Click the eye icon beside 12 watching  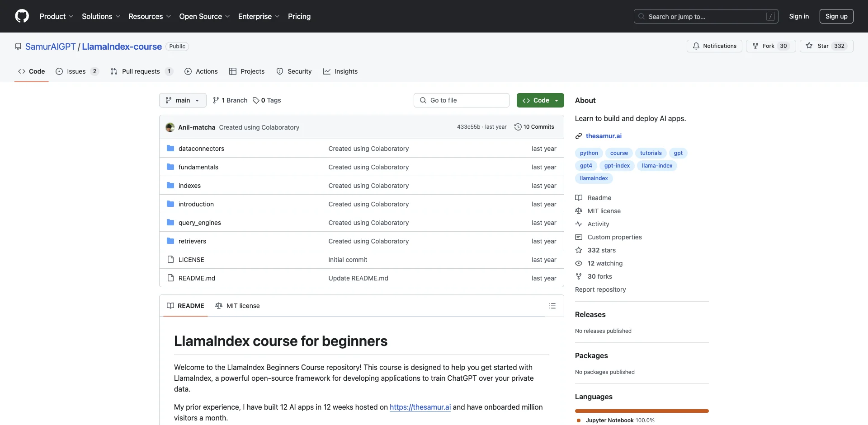pyautogui.click(x=579, y=263)
